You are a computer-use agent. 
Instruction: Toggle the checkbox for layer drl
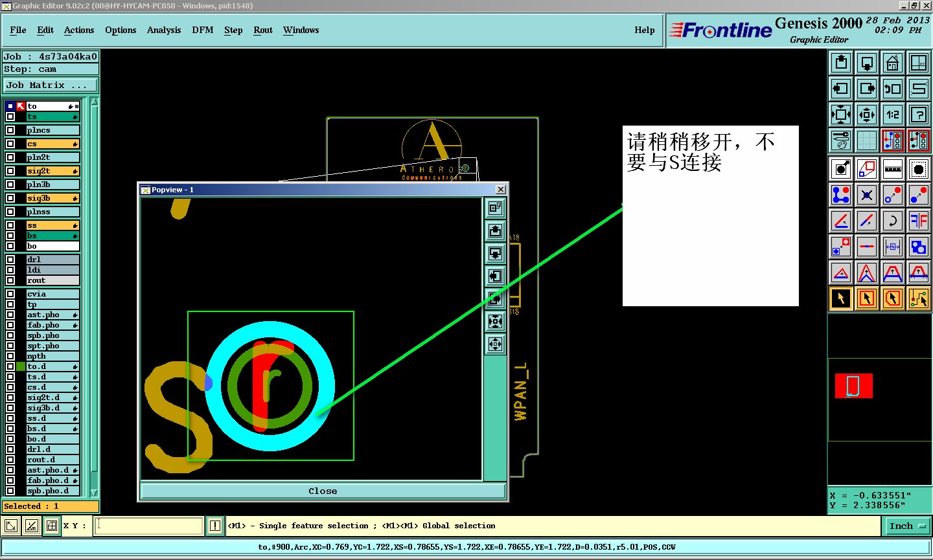[10, 260]
